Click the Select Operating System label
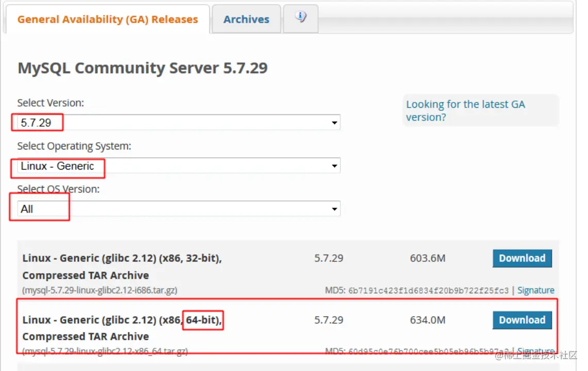This screenshot has height=371, width=588. [x=74, y=146]
